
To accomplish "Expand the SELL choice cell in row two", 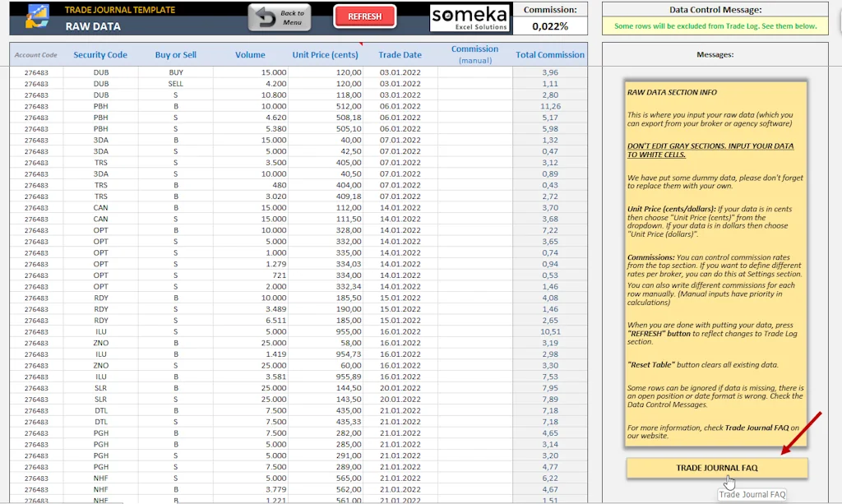I will 175,83.
